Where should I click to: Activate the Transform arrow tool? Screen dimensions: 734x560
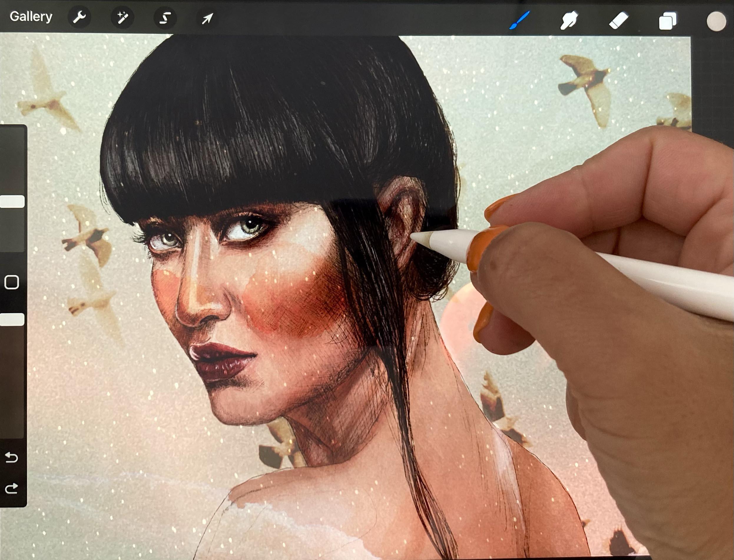point(207,18)
